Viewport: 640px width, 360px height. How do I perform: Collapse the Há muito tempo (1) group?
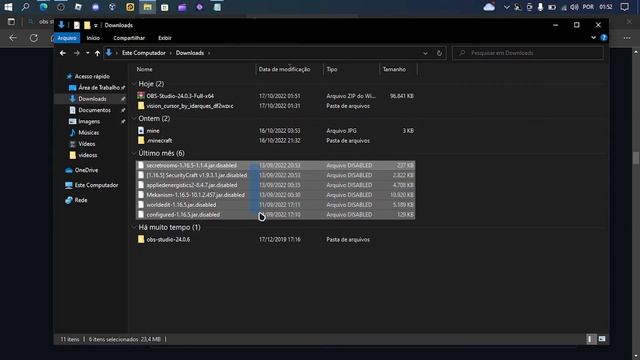pyautogui.click(x=134, y=227)
